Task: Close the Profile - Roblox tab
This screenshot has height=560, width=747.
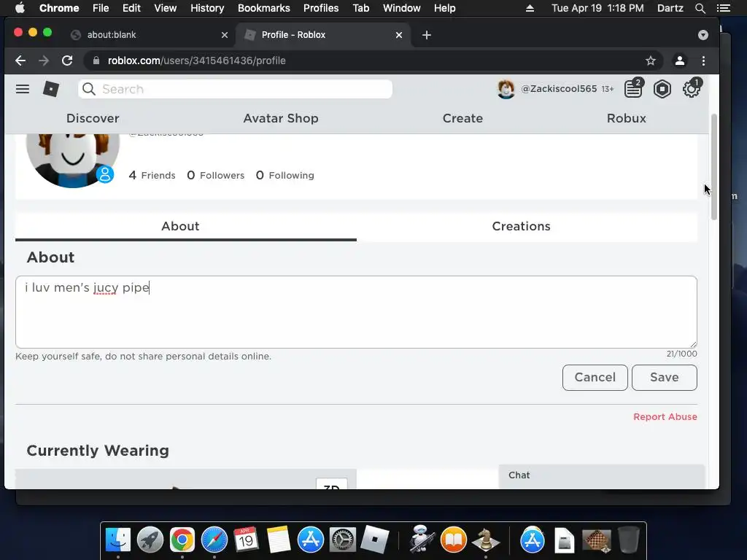Action: (x=399, y=35)
